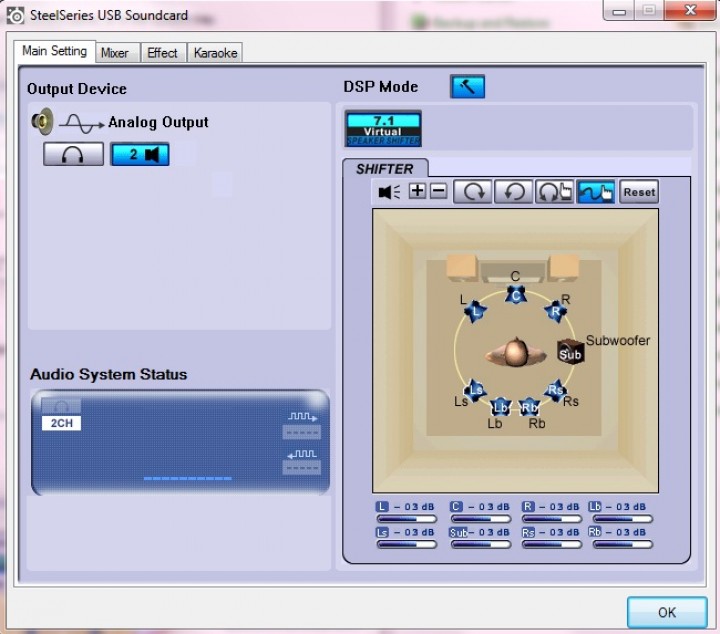Close the SteelSeries USB Soundcard window
This screenshot has height=634, width=720.
(690, 10)
